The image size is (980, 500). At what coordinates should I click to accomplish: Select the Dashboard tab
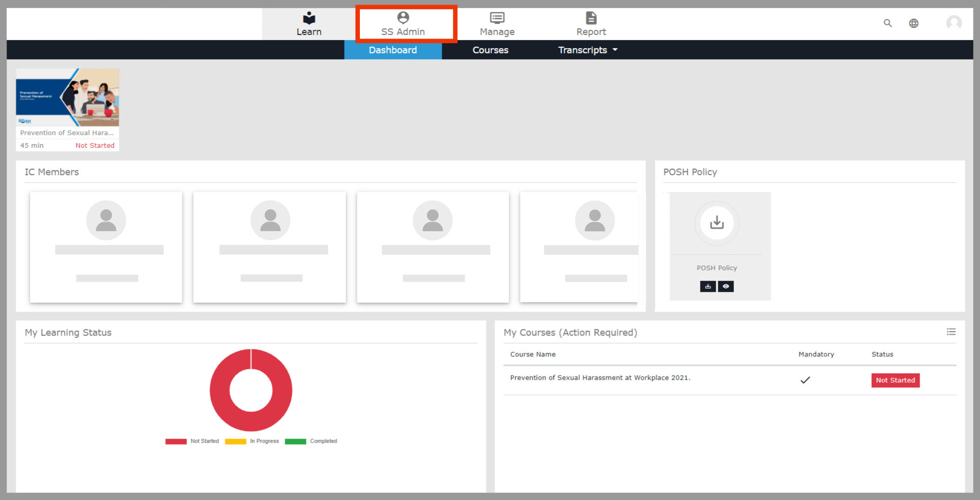[392, 50]
